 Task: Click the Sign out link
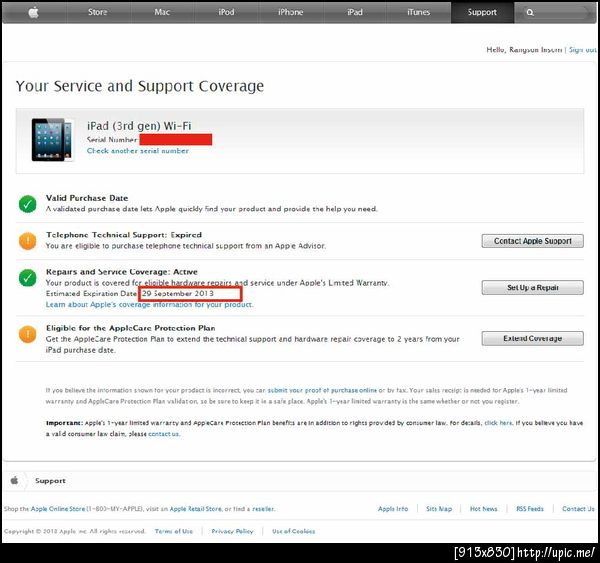tap(582, 50)
